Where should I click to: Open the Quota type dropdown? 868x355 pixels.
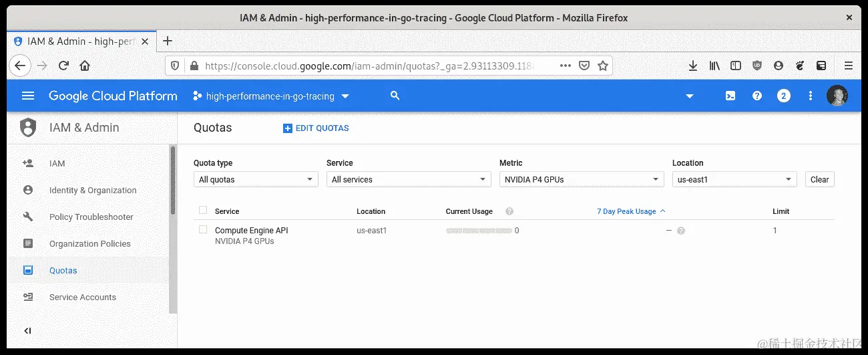point(256,179)
